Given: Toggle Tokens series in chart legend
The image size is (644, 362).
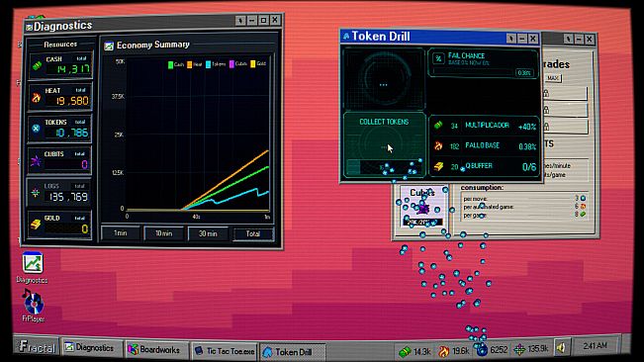Looking at the screenshot, I should point(216,64).
